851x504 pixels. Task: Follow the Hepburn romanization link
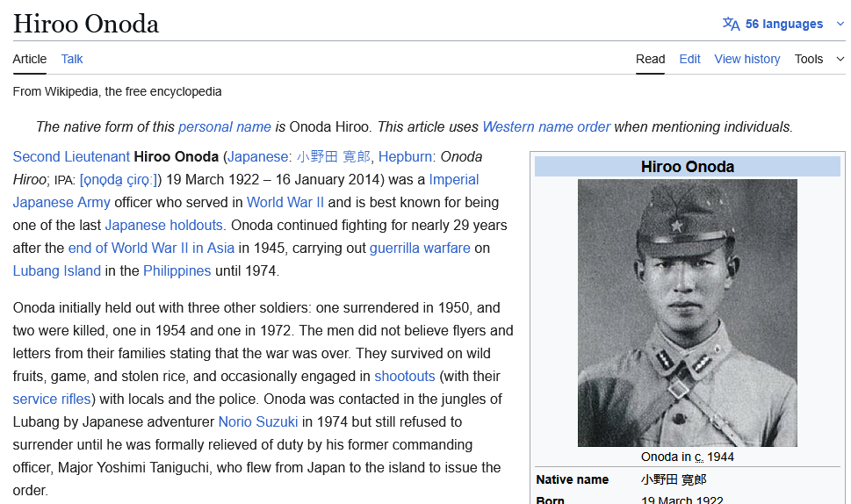click(405, 157)
